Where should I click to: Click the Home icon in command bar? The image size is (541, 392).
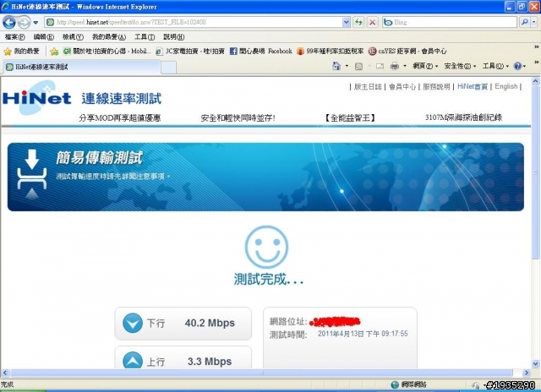coord(336,66)
